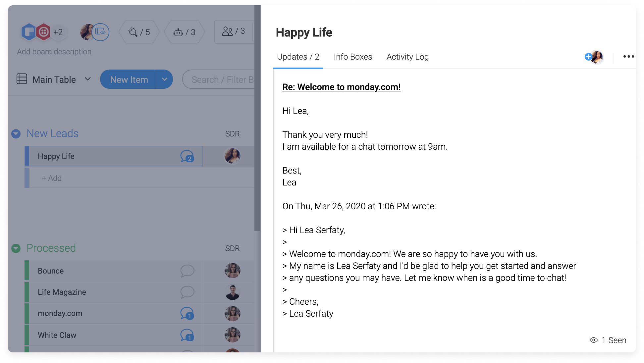
Task: Click the '1 Seen' text
Action: click(614, 340)
